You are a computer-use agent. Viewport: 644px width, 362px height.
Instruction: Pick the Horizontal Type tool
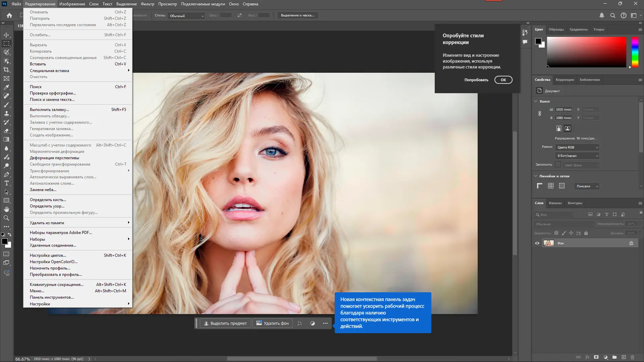6,183
